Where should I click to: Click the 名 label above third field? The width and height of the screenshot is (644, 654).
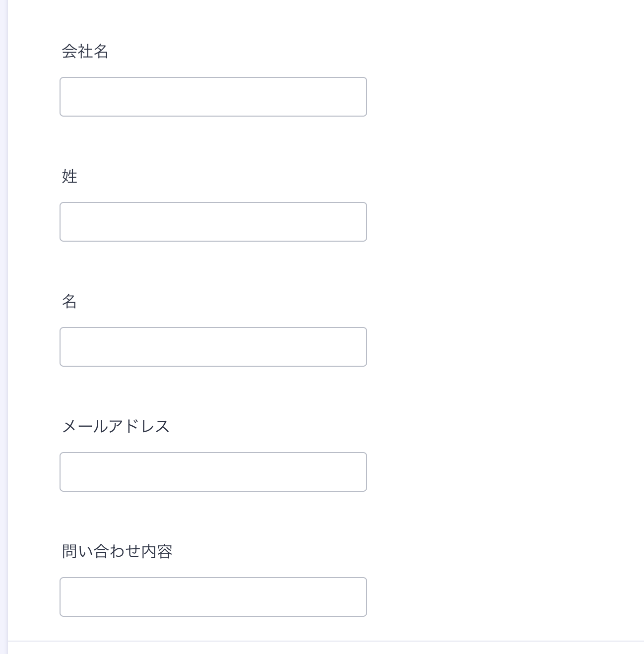pyautogui.click(x=69, y=301)
